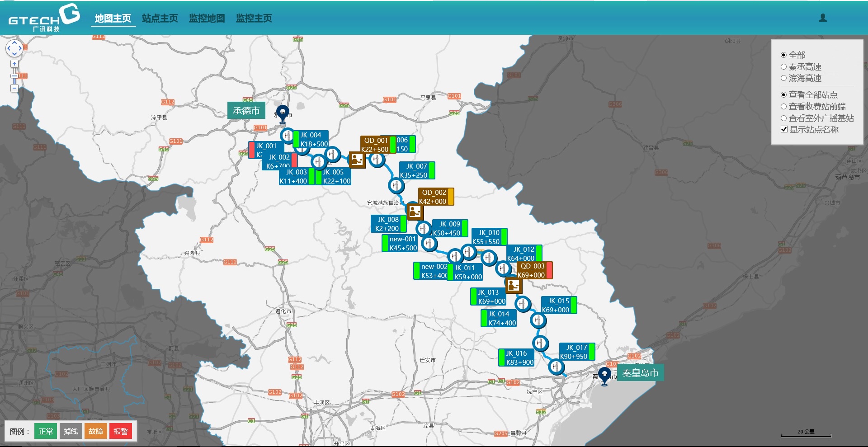The image size is (868, 447).
Task: Select 查看收费站前端 radio option
Action: point(784,107)
